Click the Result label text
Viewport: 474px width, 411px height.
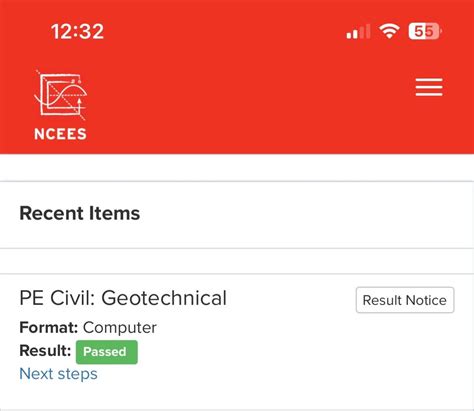tap(45, 351)
